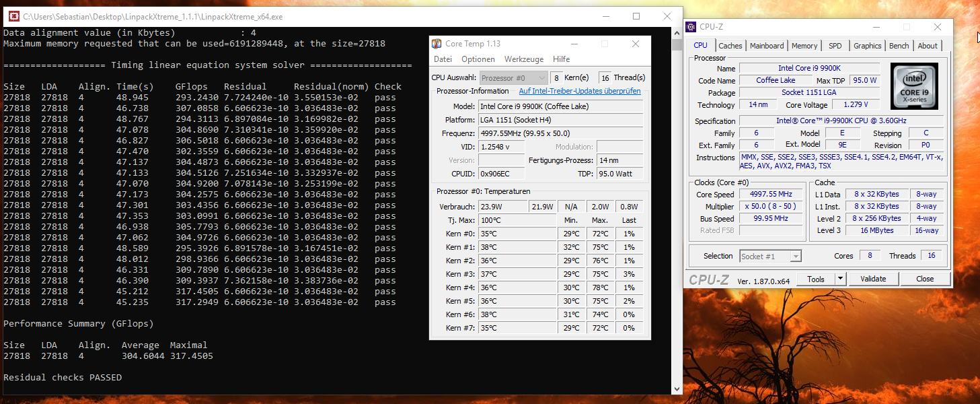
Task: Click the Package Socket 1151 LGA field
Action: click(x=810, y=92)
